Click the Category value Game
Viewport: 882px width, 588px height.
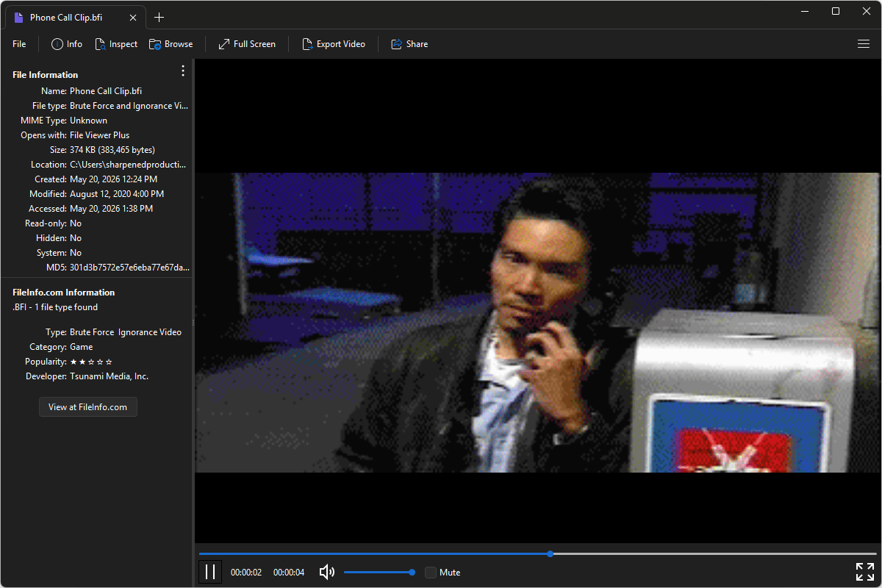point(81,347)
